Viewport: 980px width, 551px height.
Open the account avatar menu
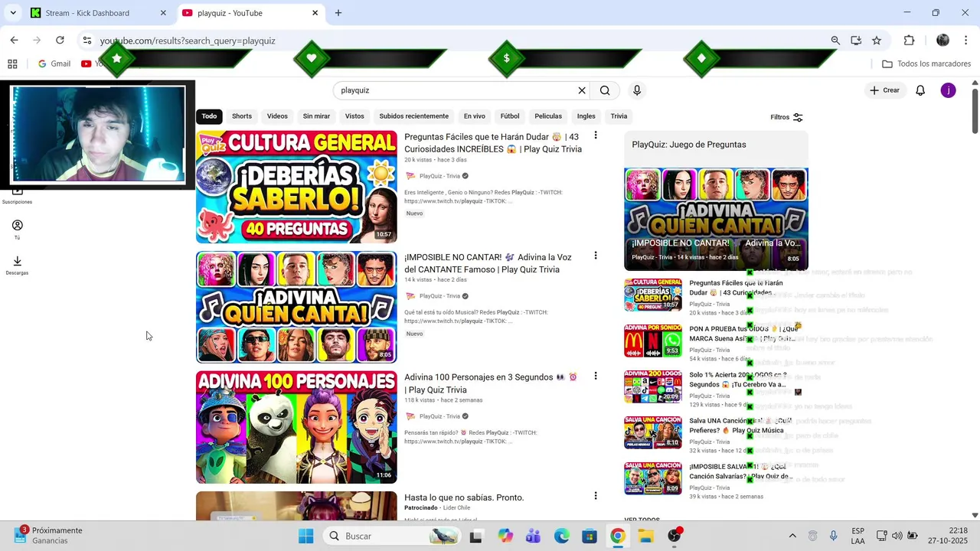click(948, 90)
